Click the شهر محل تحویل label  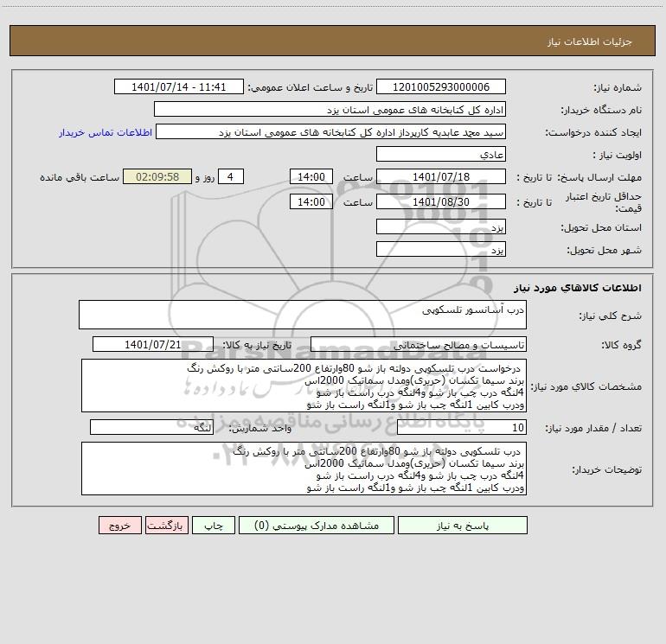605,250
